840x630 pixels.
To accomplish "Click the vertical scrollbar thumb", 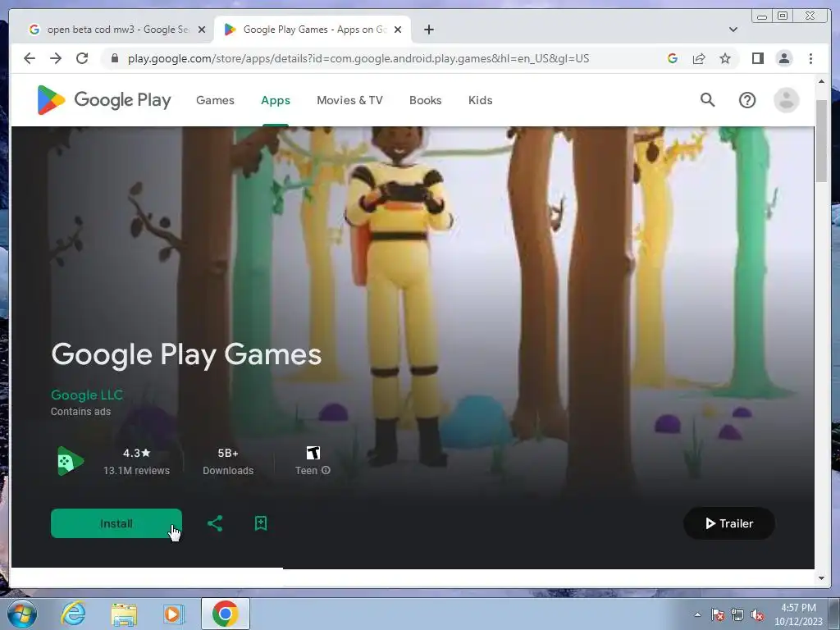I will (x=821, y=141).
